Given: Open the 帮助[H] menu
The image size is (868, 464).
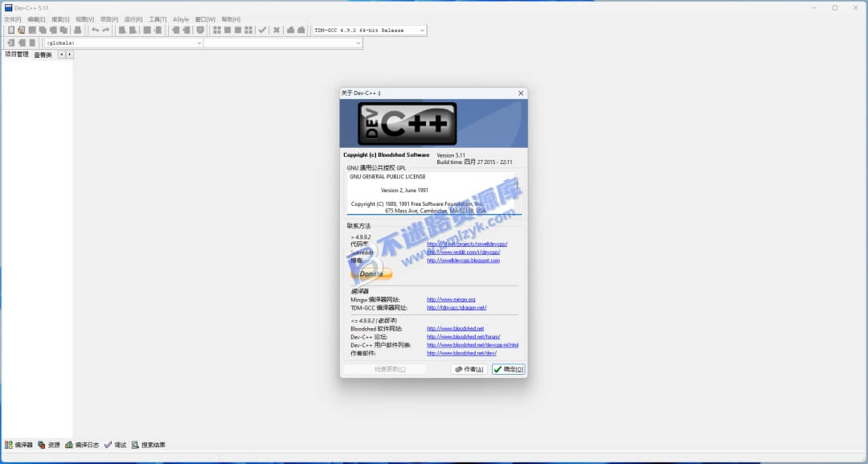Looking at the screenshot, I should click(231, 19).
